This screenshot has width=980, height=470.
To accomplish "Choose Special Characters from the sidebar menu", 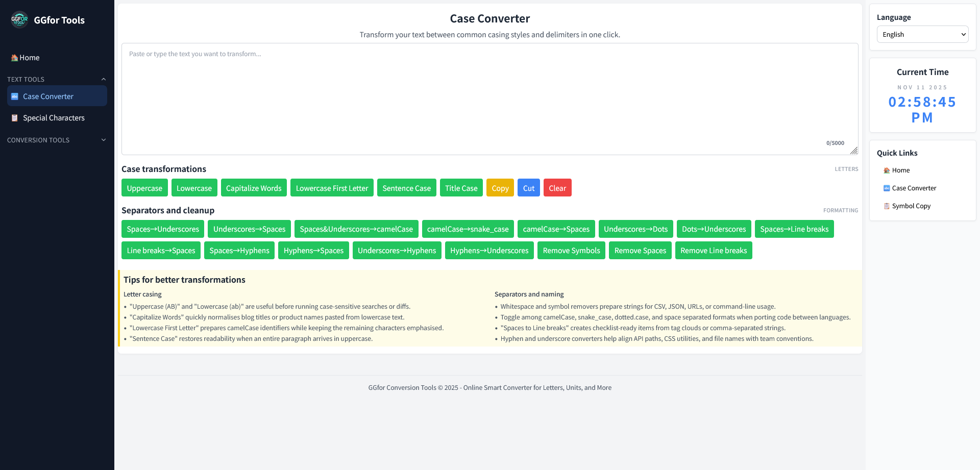I will [x=54, y=118].
